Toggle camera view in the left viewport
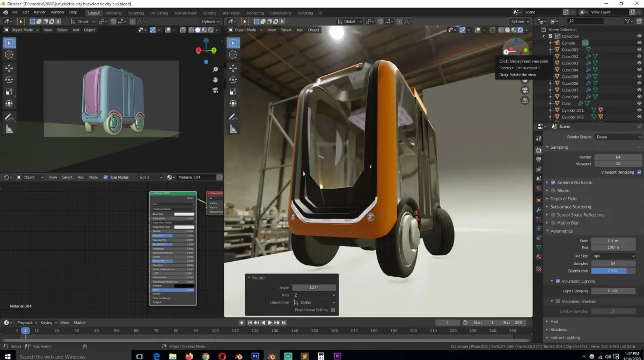 (215, 90)
